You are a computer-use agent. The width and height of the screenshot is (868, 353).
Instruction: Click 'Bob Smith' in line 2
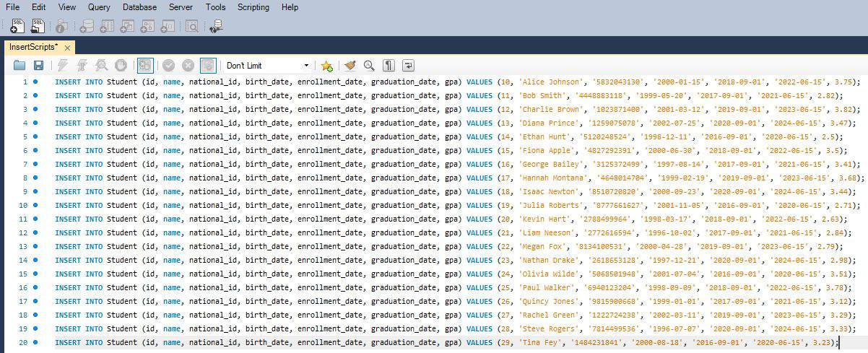(541, 96)
